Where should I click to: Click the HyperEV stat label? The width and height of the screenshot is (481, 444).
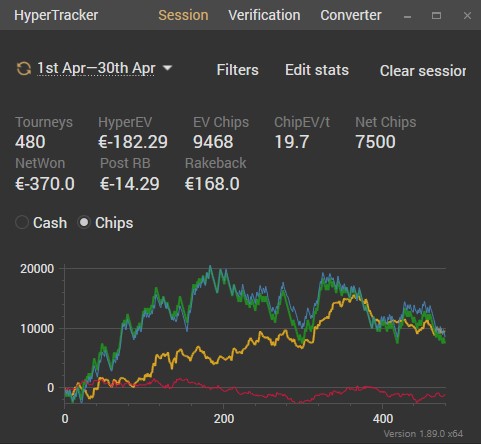coord(125,122)
